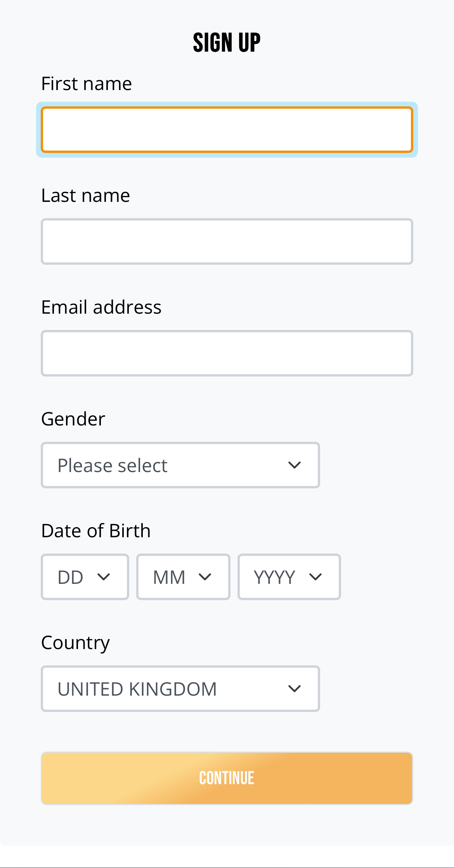Click the chevron beside MM
Image resolution: width=454 pixels, height=868 pixels.
pyautogui.click(x=205, y=577)
